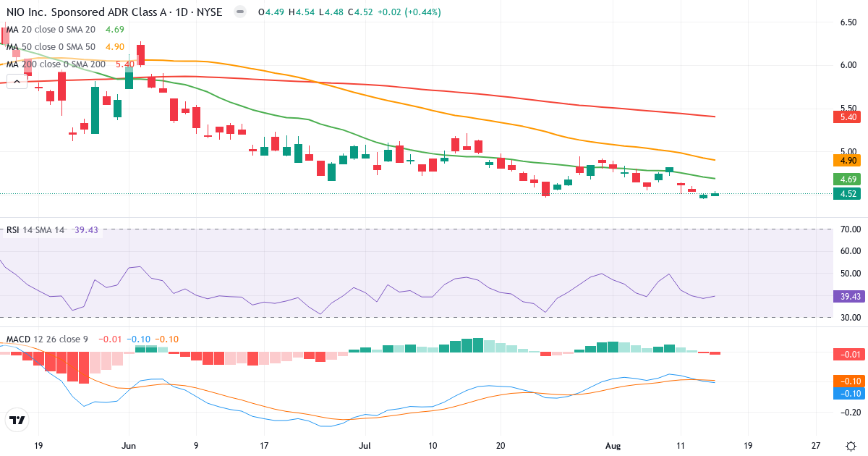Select the MA 20 close indicator legend
Screen dimensions: 868x456
(x=51, y=30)
